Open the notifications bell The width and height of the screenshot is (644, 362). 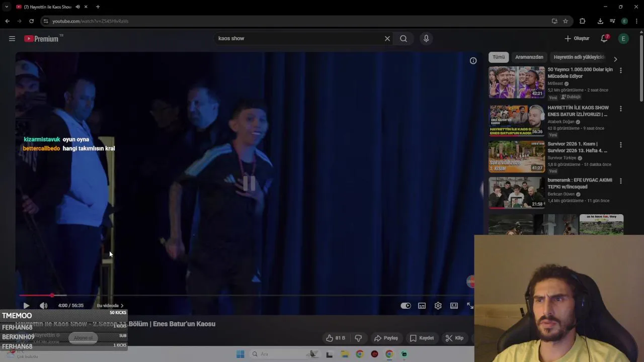click(604, 39)
